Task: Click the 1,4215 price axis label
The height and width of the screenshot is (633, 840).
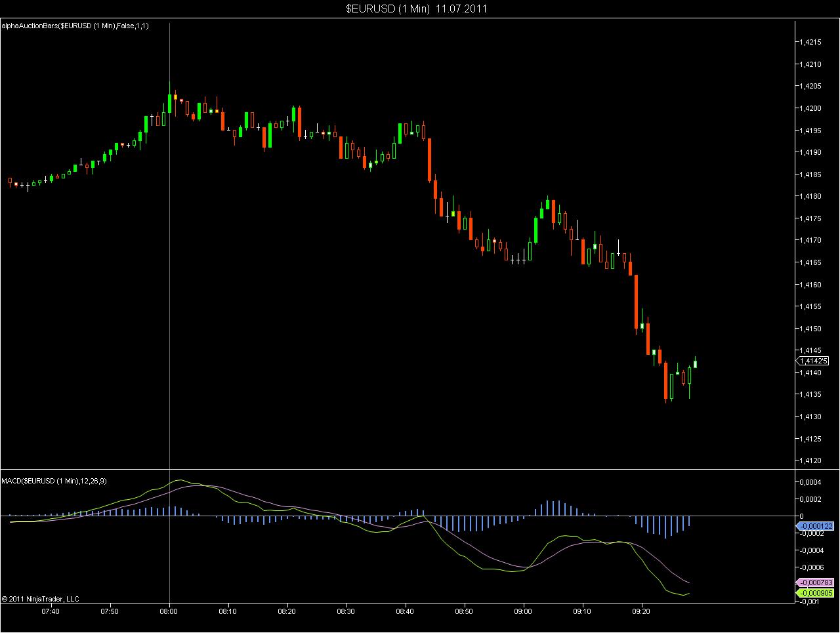Action: pos(810,42)
